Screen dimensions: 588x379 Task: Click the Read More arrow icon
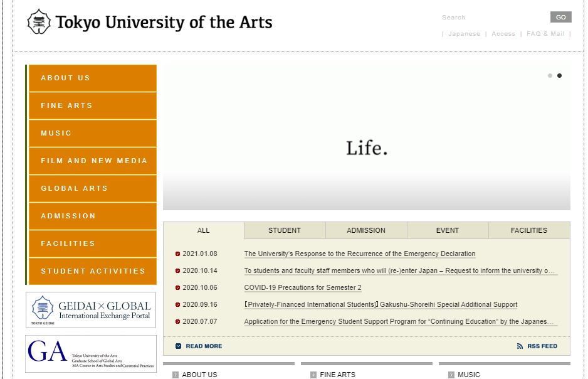tap(179, 346)
